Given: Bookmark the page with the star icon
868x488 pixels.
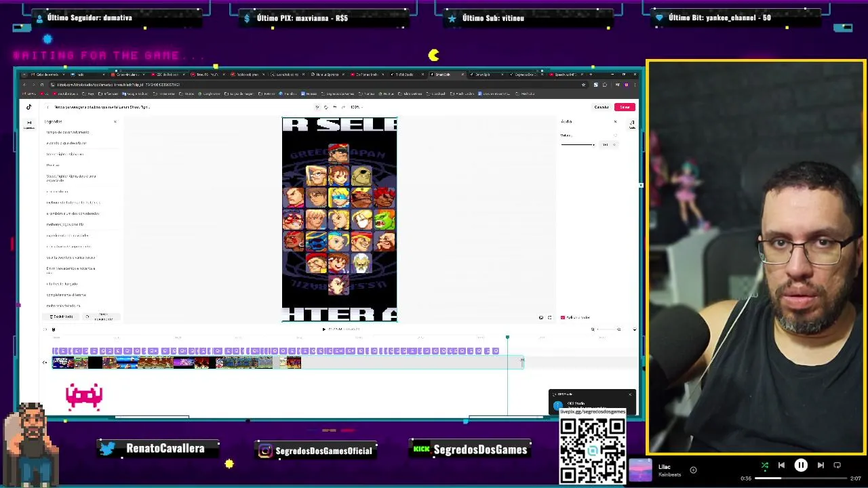Looking at the screenshot, I should tap(584, 85).
